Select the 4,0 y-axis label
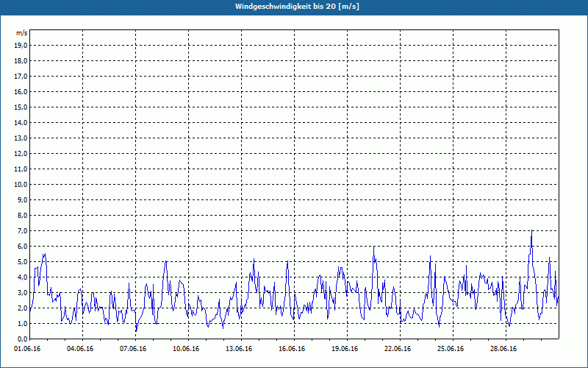The height and width of the screenshot is (368, 588). pyautogui.click(x=23, y=277)
